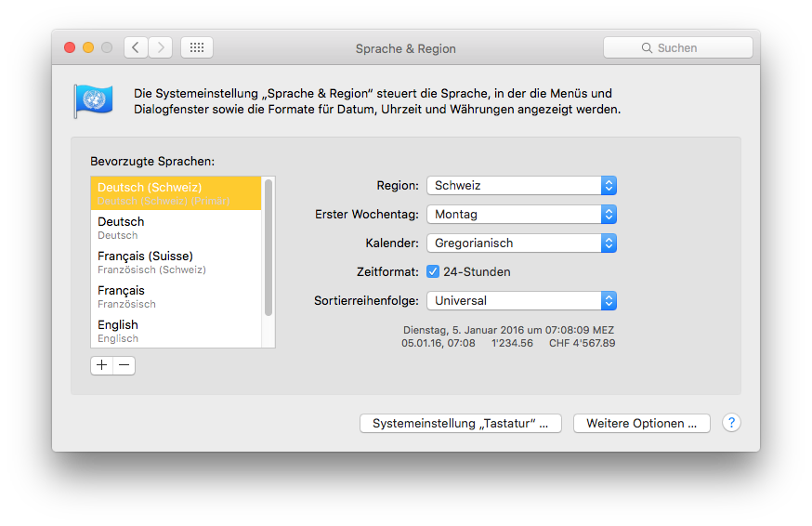Click the Bevorzugte Sprachen label
The height and width of the screenshot is (526, 812).
[x=152, y=161]
